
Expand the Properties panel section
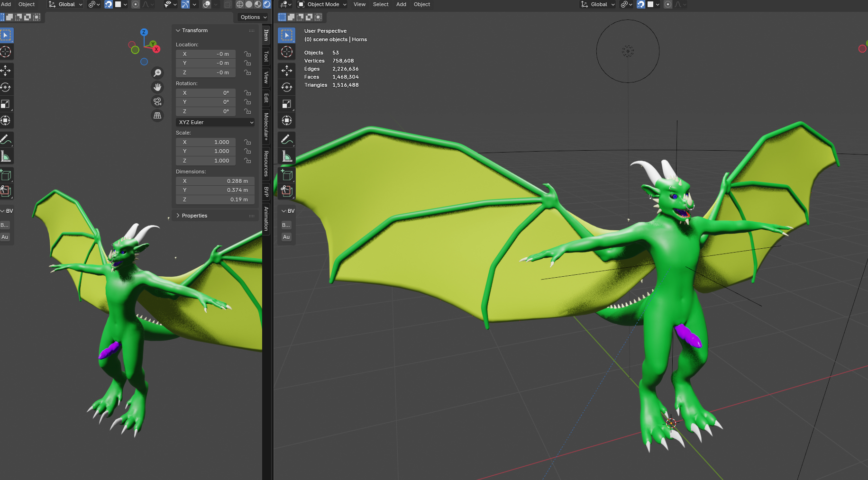(x=194, y=216)
